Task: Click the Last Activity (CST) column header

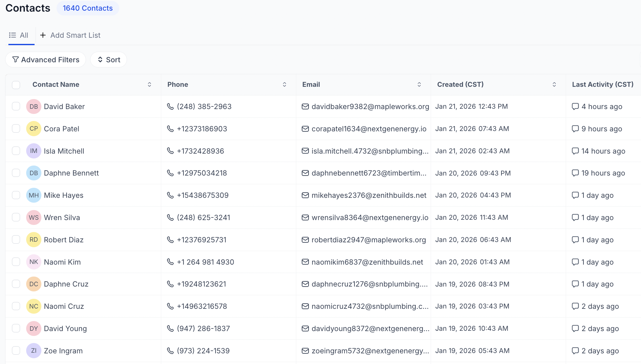Action: click(603, 85)
